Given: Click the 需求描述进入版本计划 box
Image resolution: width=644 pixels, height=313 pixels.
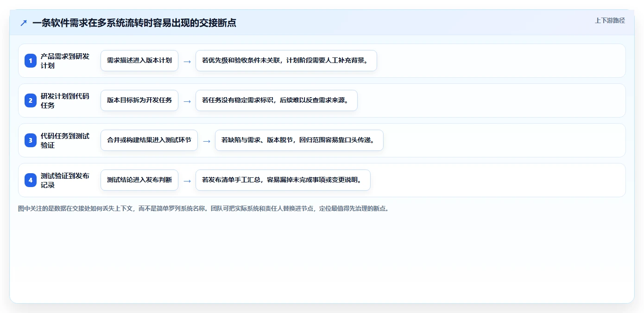Looking at the screenshot, I should [x=139, y=61].
